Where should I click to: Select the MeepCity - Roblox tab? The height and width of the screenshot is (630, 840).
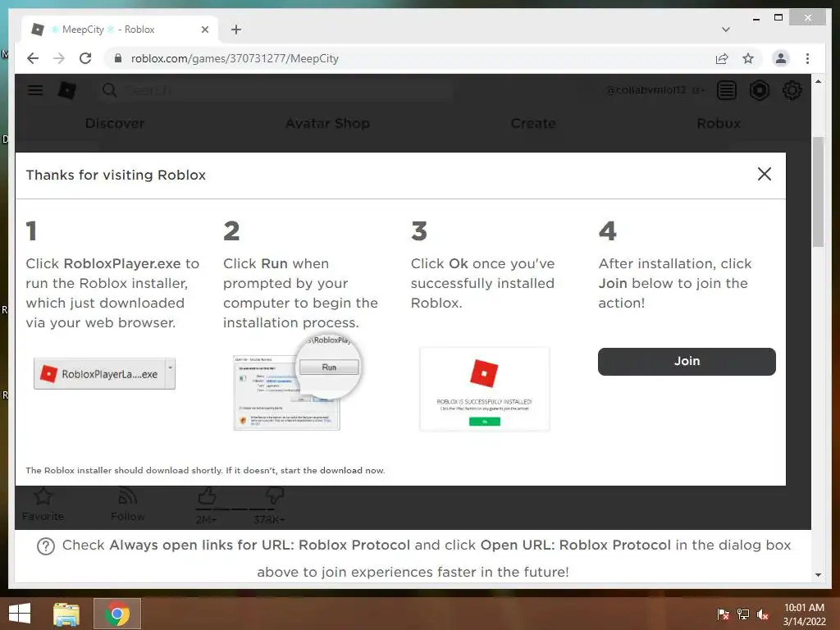click(x=120, y=30)
